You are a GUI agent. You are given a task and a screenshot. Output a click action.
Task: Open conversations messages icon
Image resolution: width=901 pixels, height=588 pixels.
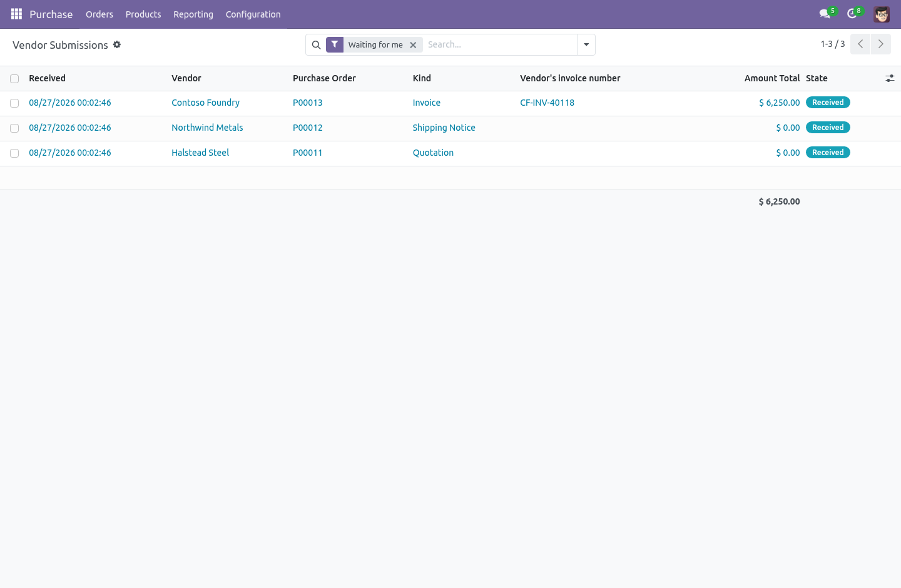coord(825,14)
